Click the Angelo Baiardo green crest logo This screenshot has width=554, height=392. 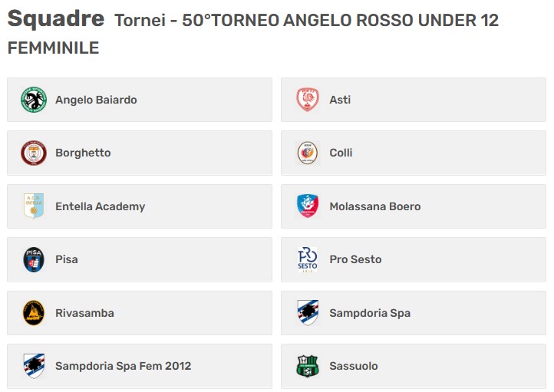(x=34, y=100)
